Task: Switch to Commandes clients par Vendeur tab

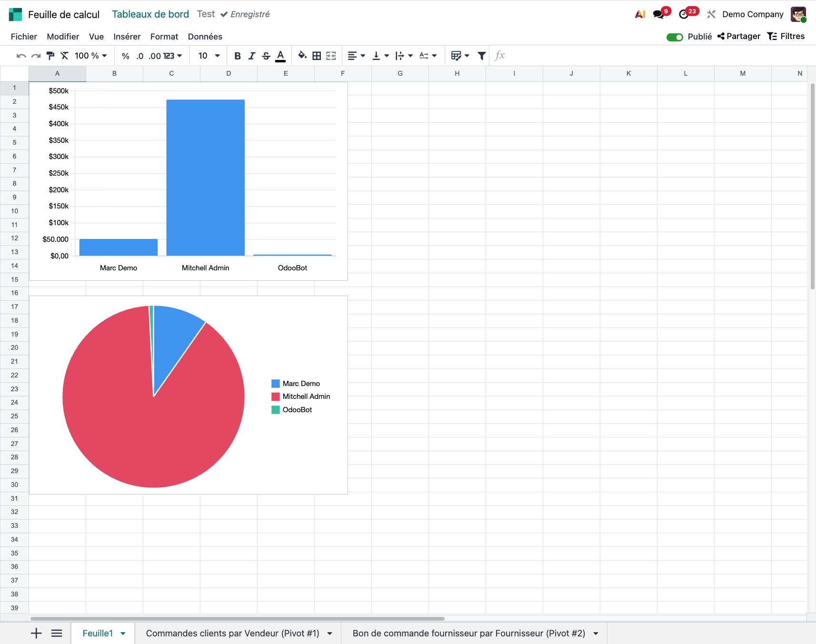Action: [232, 634]
